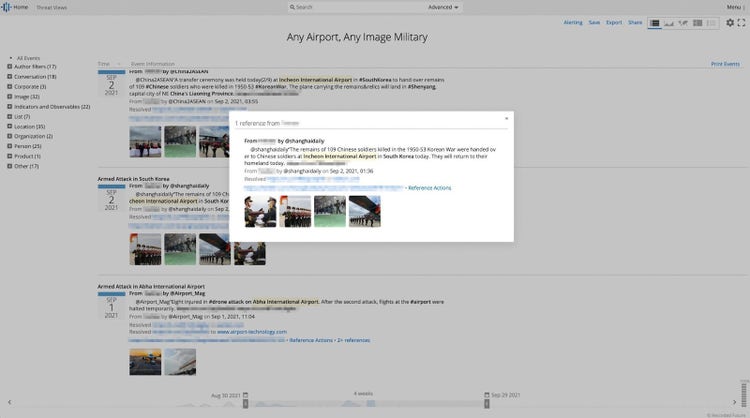Click the blurred Resolved link in popup
The width and height of the screenshot is (750, 418).
(313, 179)
